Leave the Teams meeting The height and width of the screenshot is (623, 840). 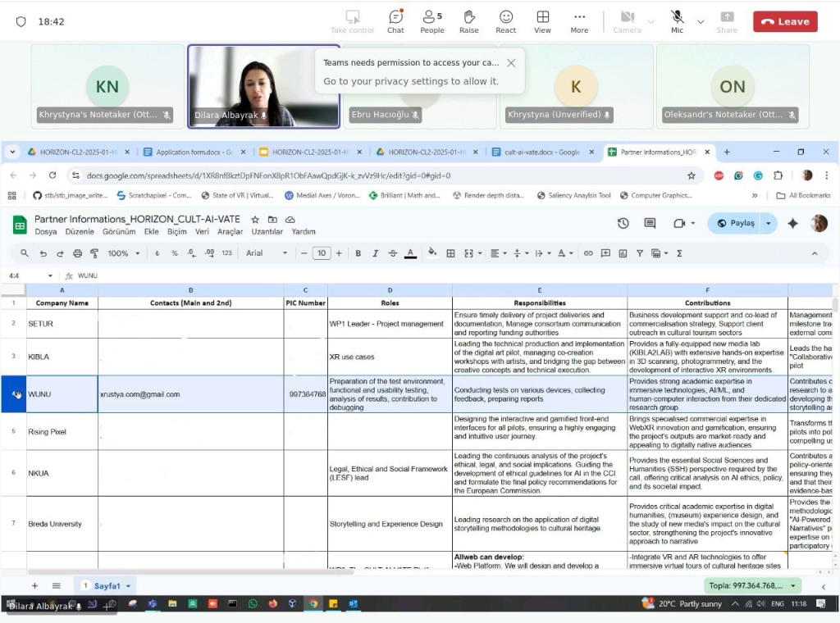785,21
